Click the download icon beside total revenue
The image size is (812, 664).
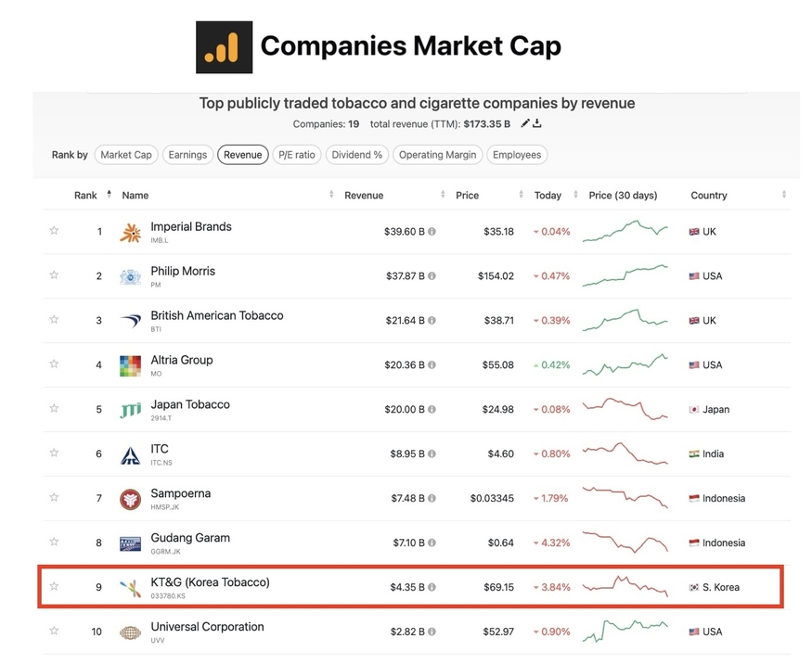click(x=537, y=123)
